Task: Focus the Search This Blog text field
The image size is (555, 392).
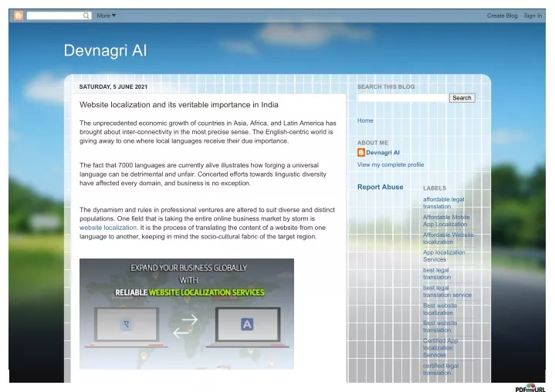Action: (403, 98)
